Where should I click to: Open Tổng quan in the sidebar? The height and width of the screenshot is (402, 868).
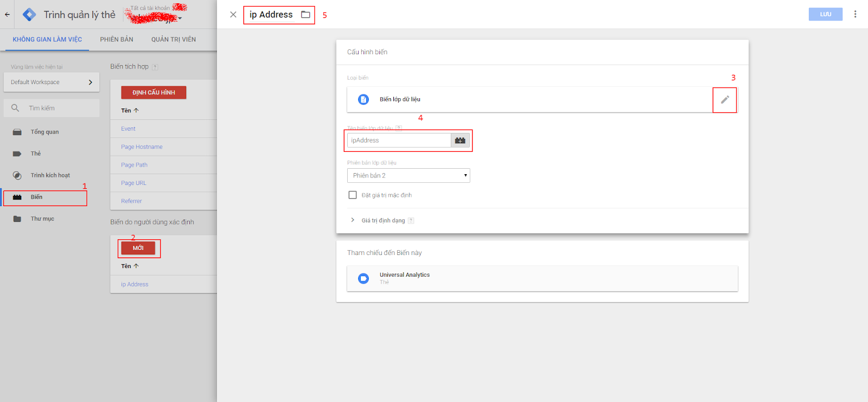[44, 132]
